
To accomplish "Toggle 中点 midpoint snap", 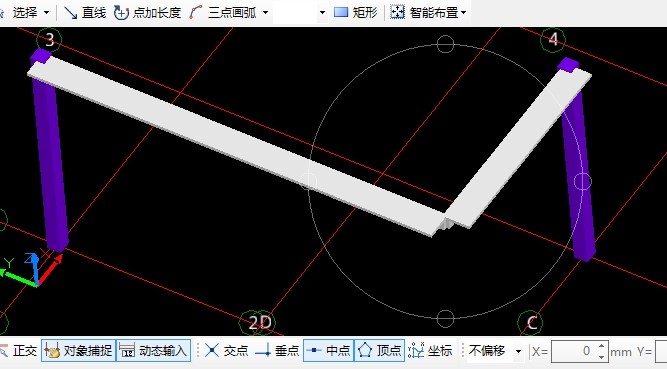I will (328, 351).
